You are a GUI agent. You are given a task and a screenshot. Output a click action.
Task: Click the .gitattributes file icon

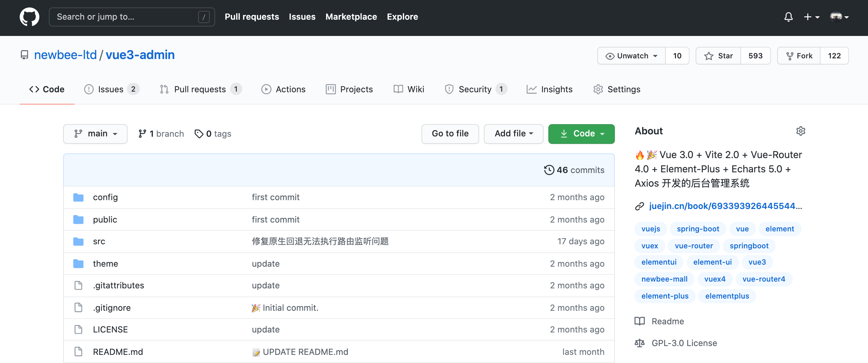pos(78,285)
